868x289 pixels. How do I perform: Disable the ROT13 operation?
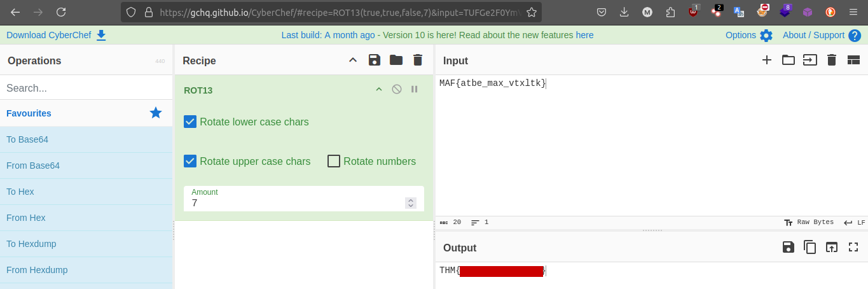(397, 89)
